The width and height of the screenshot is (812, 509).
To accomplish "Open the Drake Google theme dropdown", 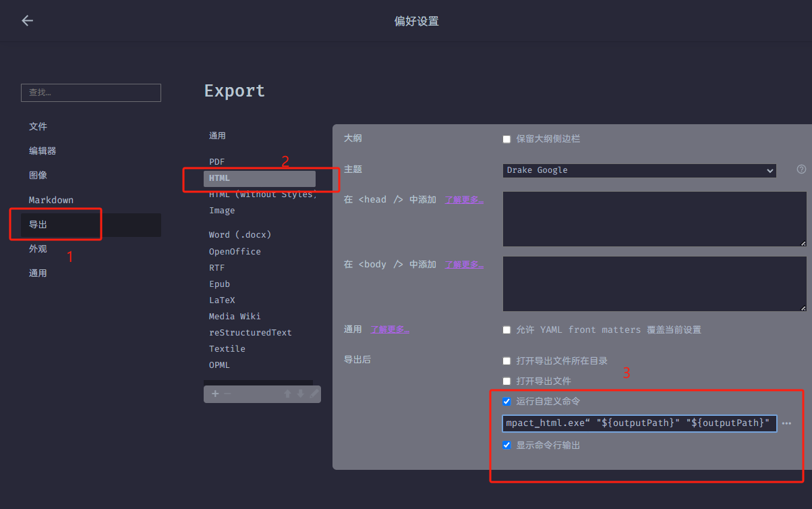I will (639, 170).
